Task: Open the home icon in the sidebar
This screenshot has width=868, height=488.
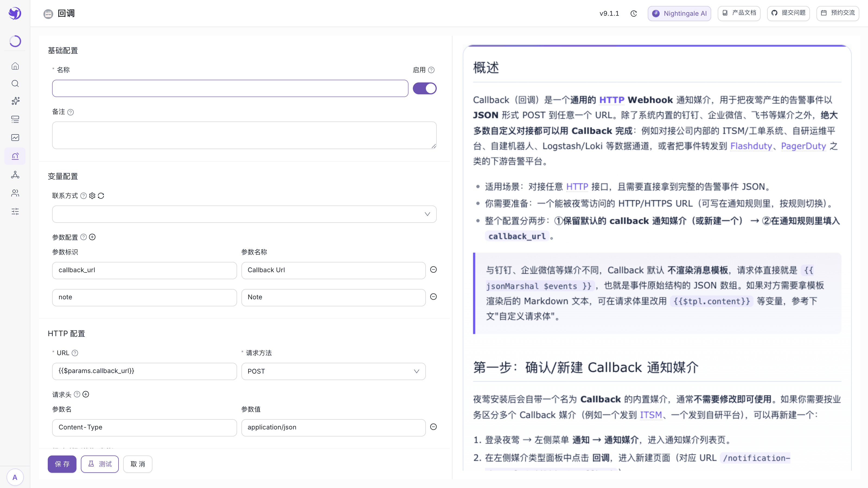Action: click(x=15, y=66)
